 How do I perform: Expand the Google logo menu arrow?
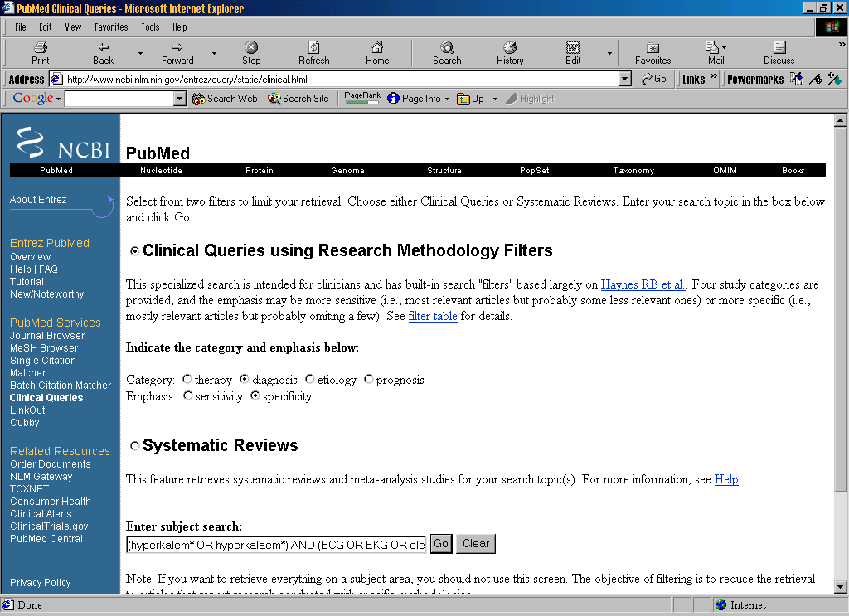tap(58, 99)
